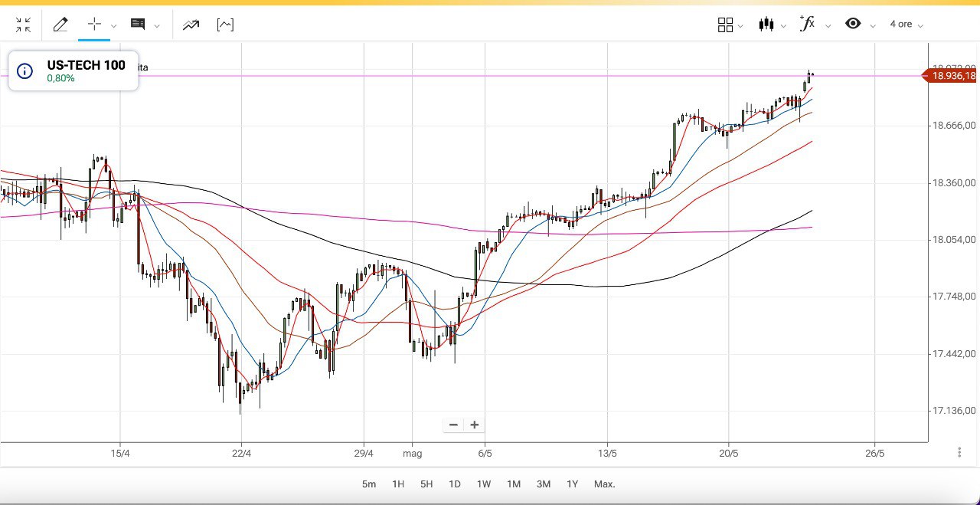Toggle visibility with the eye icon
The width and height of the screenshot is (980, 505).
click(x=853, y=24)
